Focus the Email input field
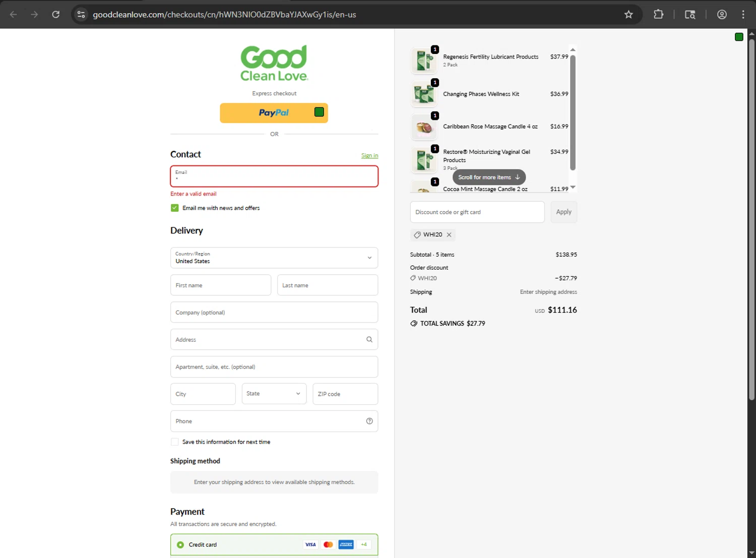The width and height of the screenshot is (756, 558). point(274,176)
